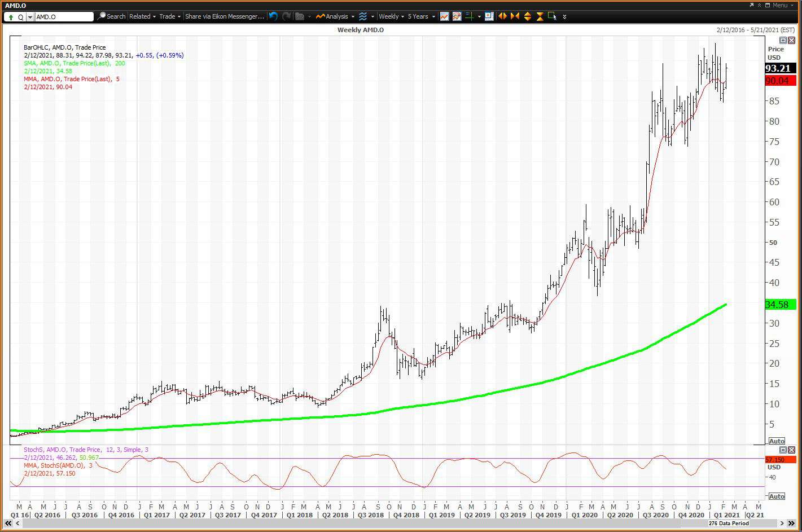
Task: Click the vertical compress arrows icon
Action: (540, 16)
